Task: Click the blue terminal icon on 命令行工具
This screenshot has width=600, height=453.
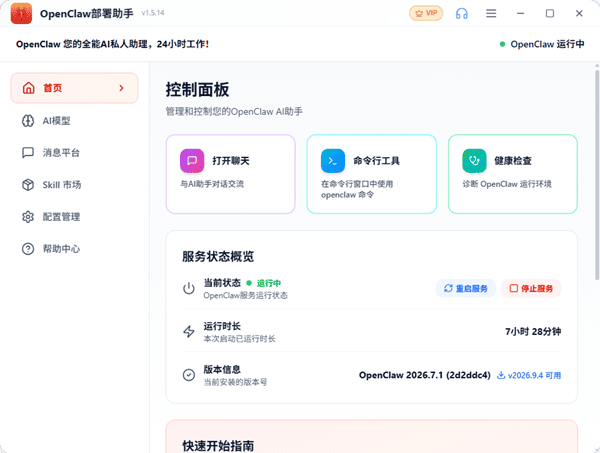Action: [333, 161]
